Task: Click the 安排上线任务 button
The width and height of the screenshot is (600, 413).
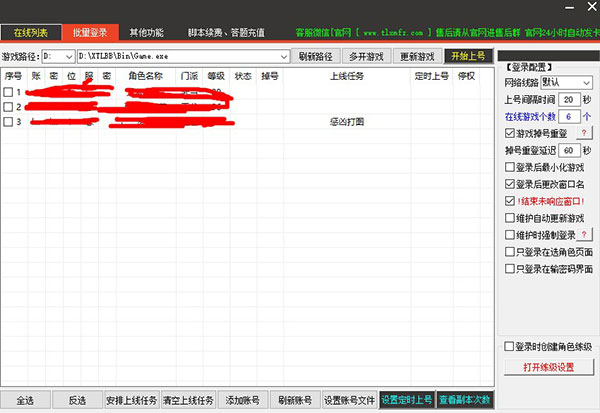Action: [131, 400]
